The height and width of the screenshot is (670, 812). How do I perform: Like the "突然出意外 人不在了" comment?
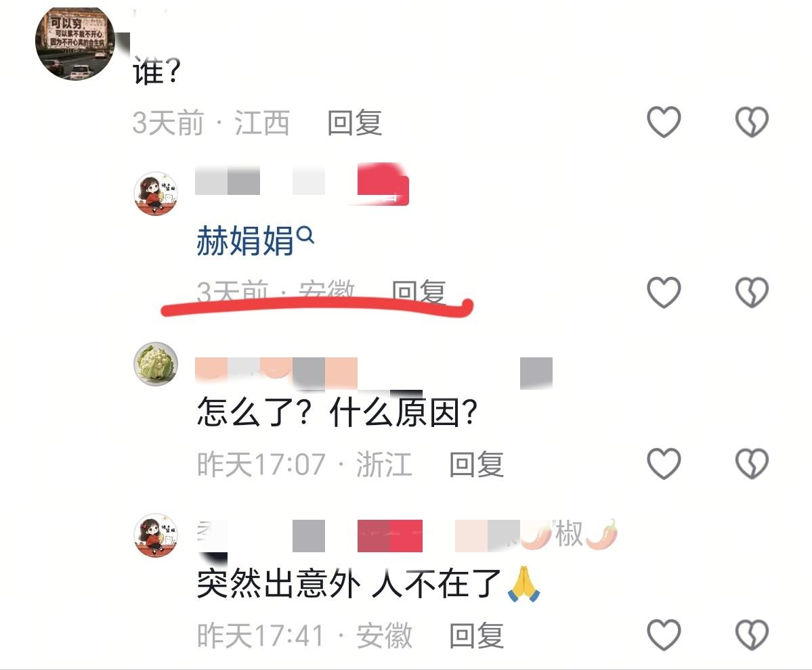664,635
